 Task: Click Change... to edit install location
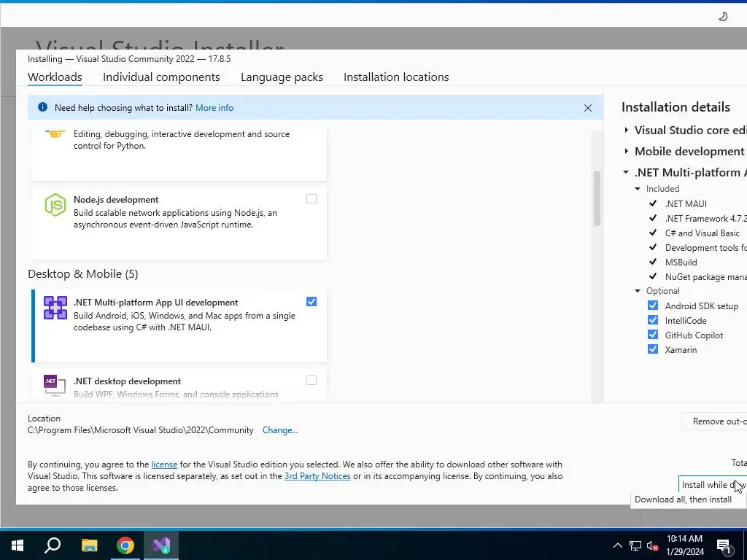pyautogui.click(x=280, y=430)
